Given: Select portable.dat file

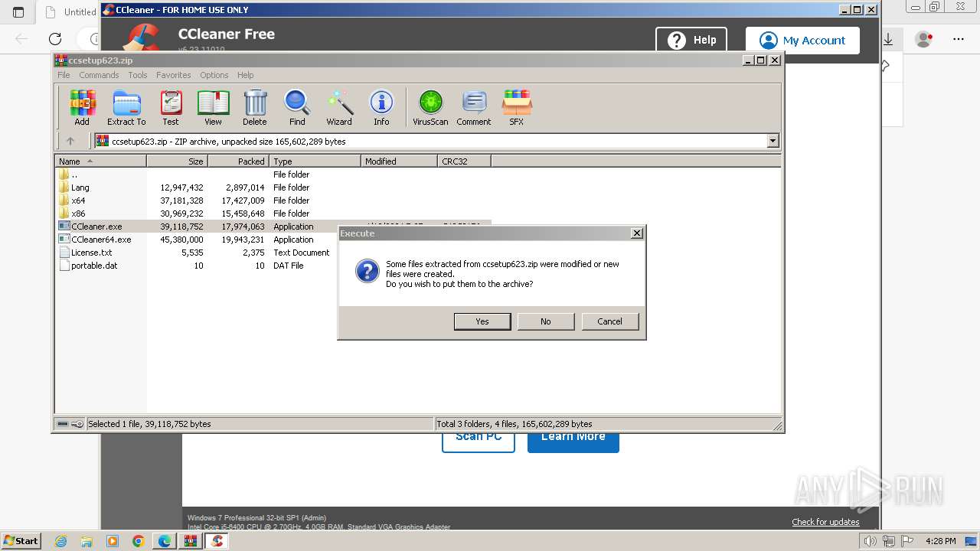Looking at the screenshot, I should tap(94, 266).
